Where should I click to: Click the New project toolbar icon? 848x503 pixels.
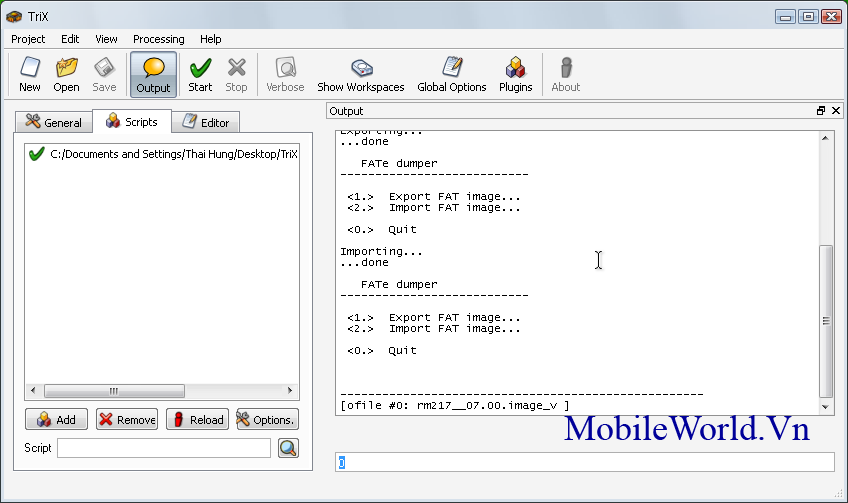[30, 74]
